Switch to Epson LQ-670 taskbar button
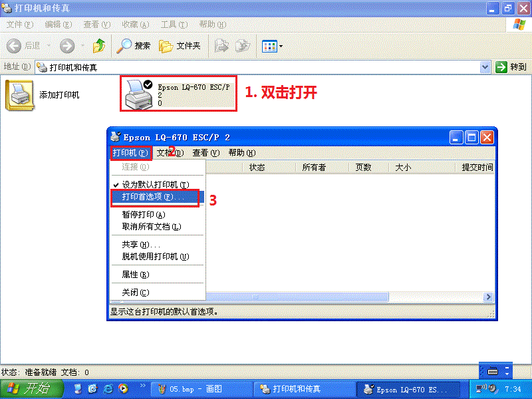Screen dimensions: 532x399 408,389
